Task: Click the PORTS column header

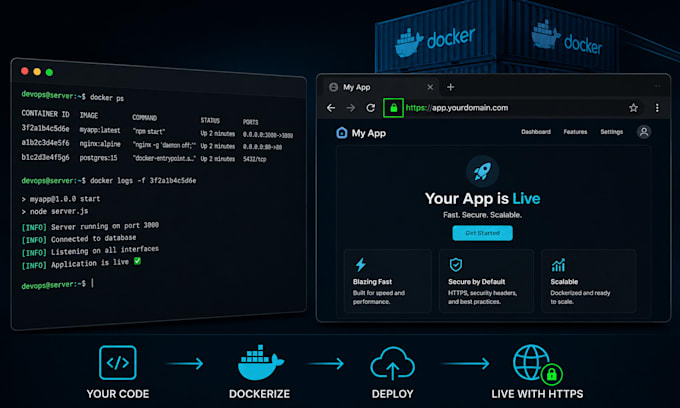Action: 250,122
